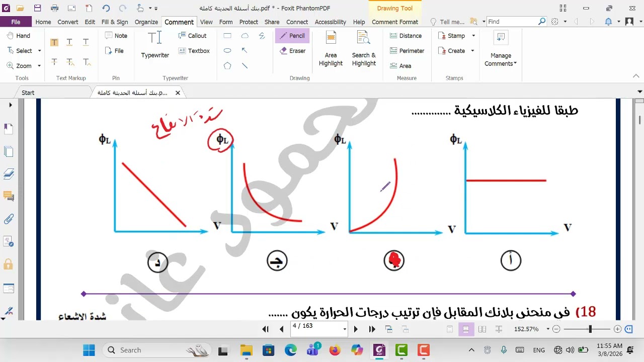This screenshot has height=362, width=644.
Task: Select the Area measure tool
Action: point(400,66)
